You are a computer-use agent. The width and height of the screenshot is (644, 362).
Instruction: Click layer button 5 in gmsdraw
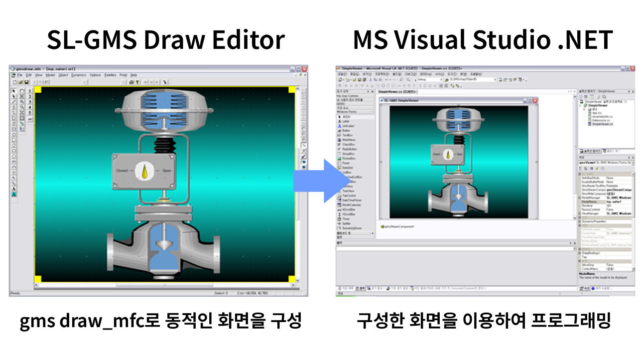[x=30, y=113]
